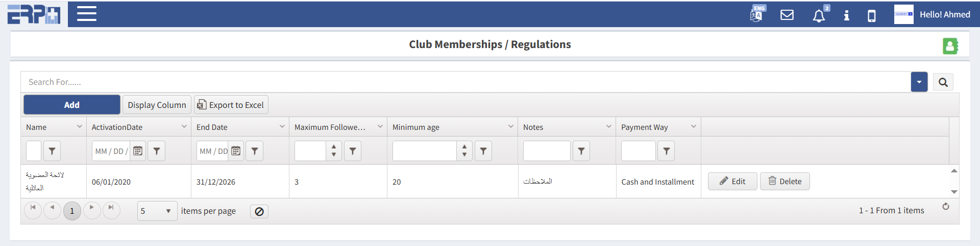Edit the membership regulation row

(732, 181)
